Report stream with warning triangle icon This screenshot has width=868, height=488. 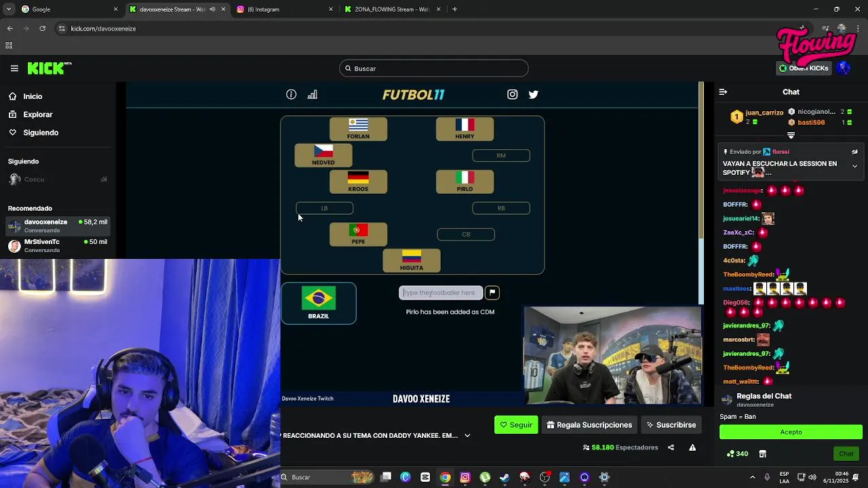click(x=692, y=447)
